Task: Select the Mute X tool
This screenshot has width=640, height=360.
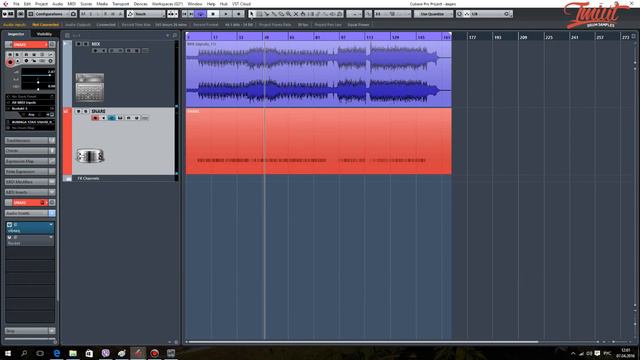Action: [296, 14]
